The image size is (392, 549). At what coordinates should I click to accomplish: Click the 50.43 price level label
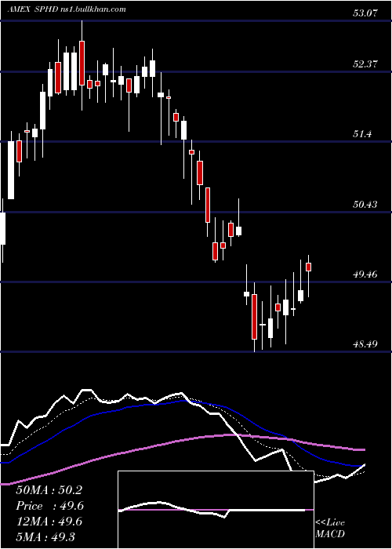[x=366, y=204]
